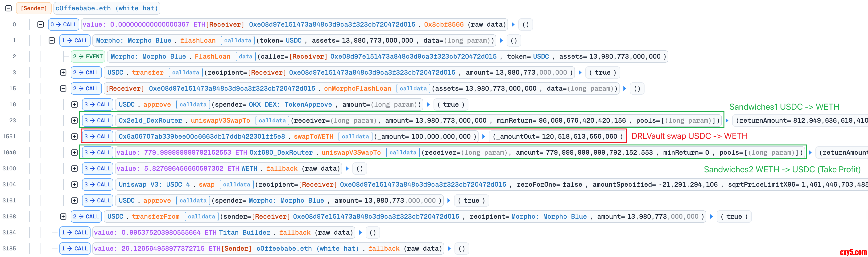This screenshot has width=868, height=257.
Task: Click return arrow of flashLoan call
Action: click(x=501, y=40)
